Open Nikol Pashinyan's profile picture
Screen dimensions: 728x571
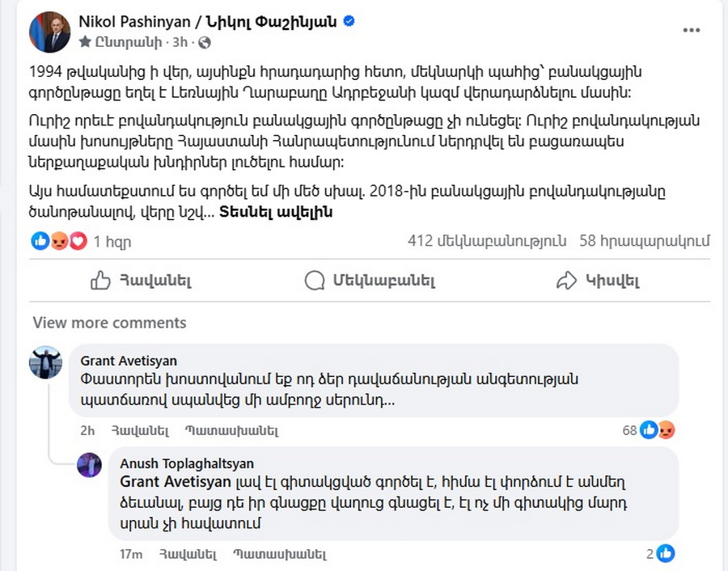pos(49,32)
